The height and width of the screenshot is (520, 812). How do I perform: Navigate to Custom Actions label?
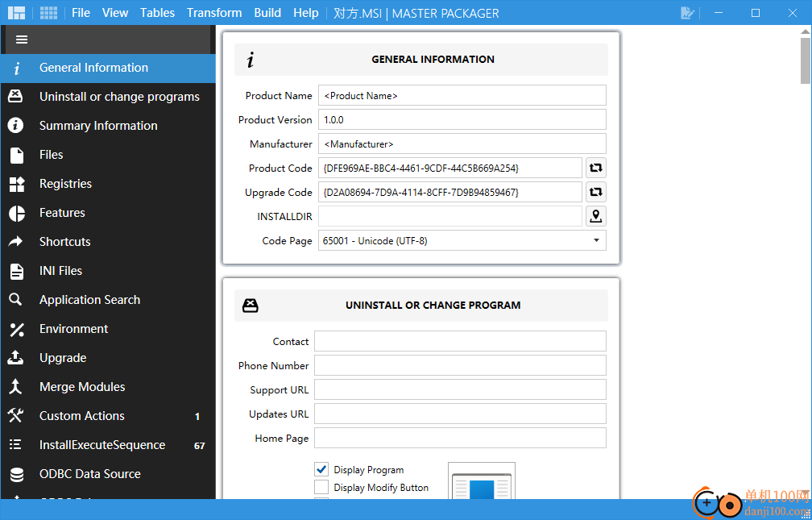click(82, 416)
